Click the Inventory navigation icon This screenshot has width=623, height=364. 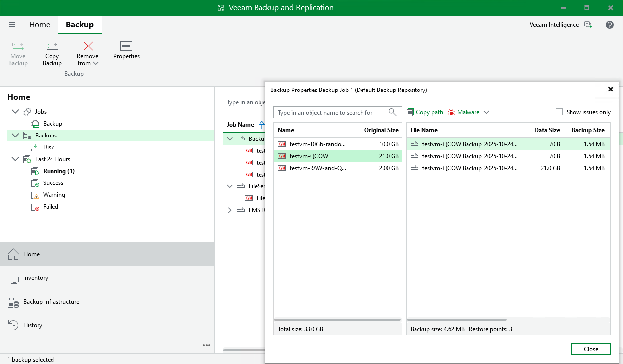click(x=13, y=278)
